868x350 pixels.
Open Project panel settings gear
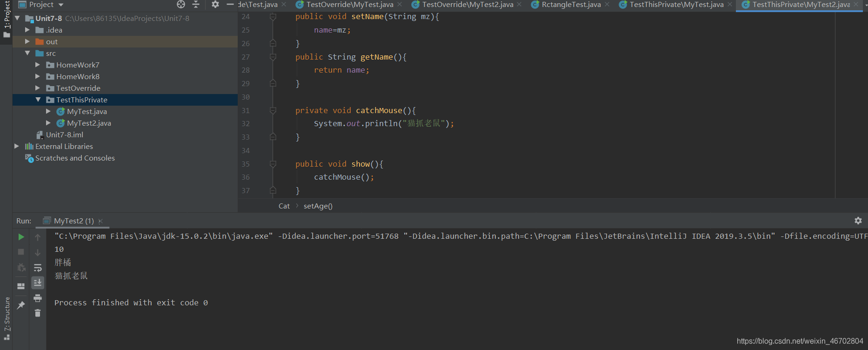tap(215, 4)
